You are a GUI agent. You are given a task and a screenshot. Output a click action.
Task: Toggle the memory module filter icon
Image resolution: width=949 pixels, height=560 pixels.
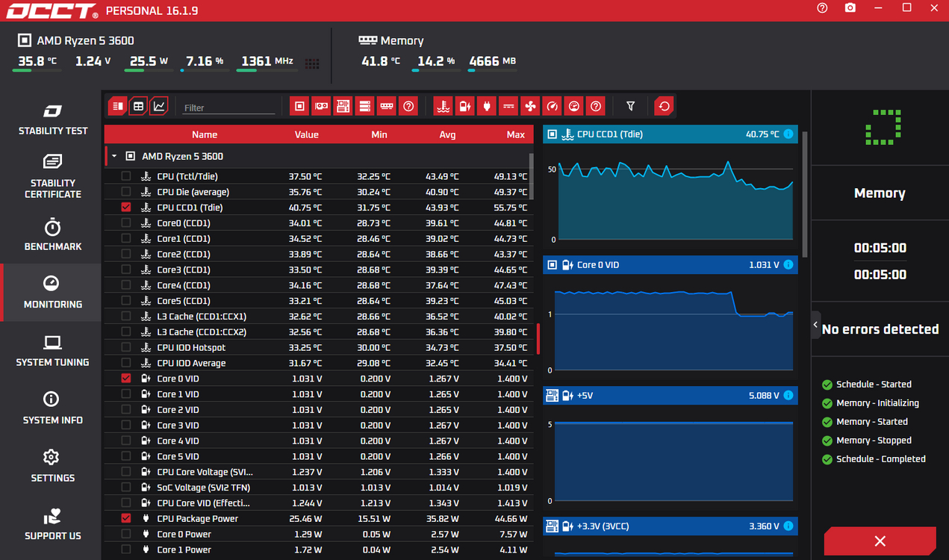[x=386, y=107]
